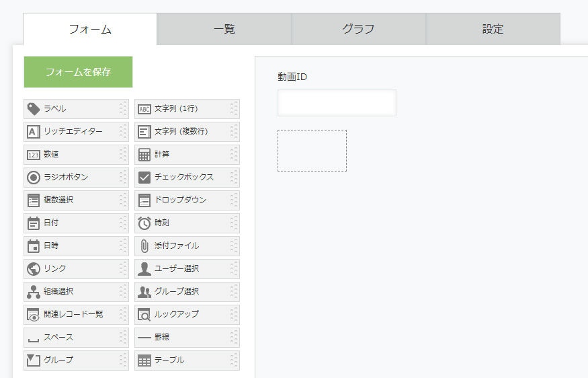Choose the 関連レコード一覧 eye icon
588x378 pixels.
coord(34,315)
